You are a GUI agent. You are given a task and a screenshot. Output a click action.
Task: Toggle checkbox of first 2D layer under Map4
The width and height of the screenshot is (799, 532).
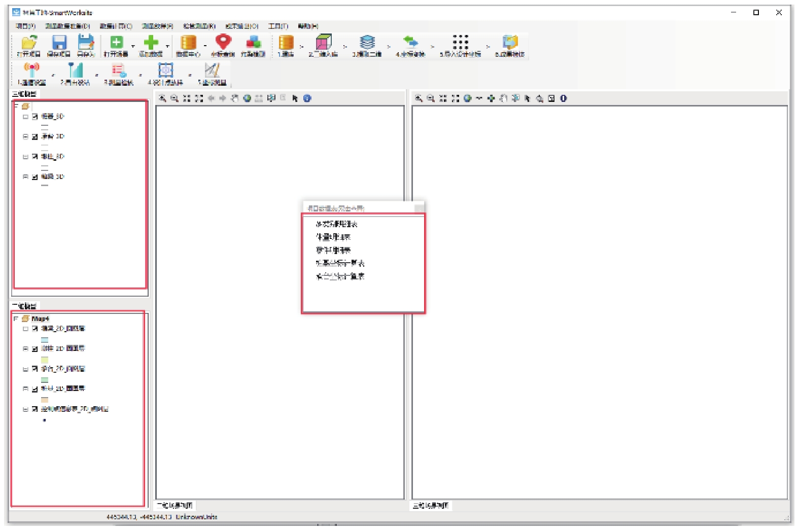click(35, 329)
